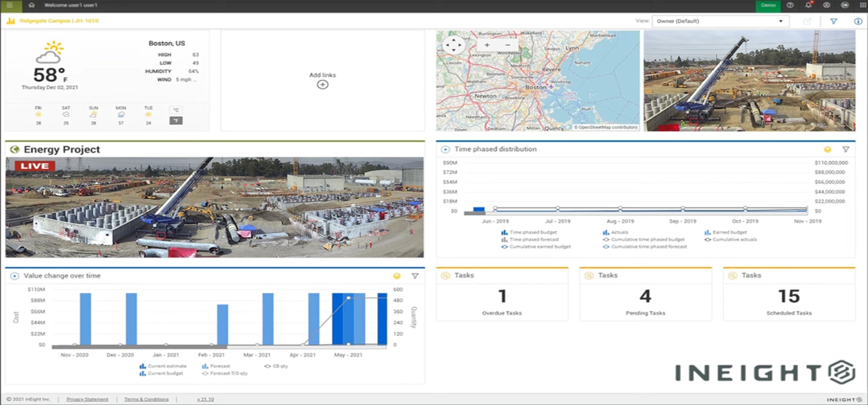Filter the Time phased distribution tile
This screenshot has width=868, height=405.
click(845, 149)
